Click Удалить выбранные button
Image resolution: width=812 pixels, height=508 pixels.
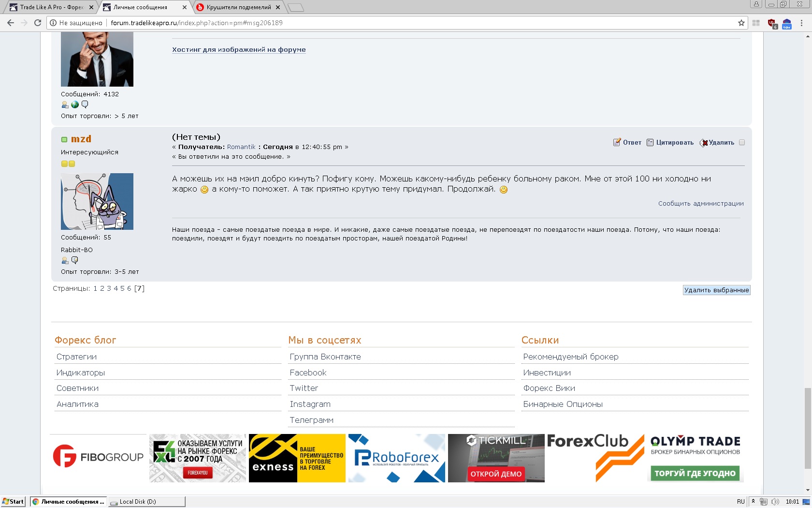pos(717,290)
